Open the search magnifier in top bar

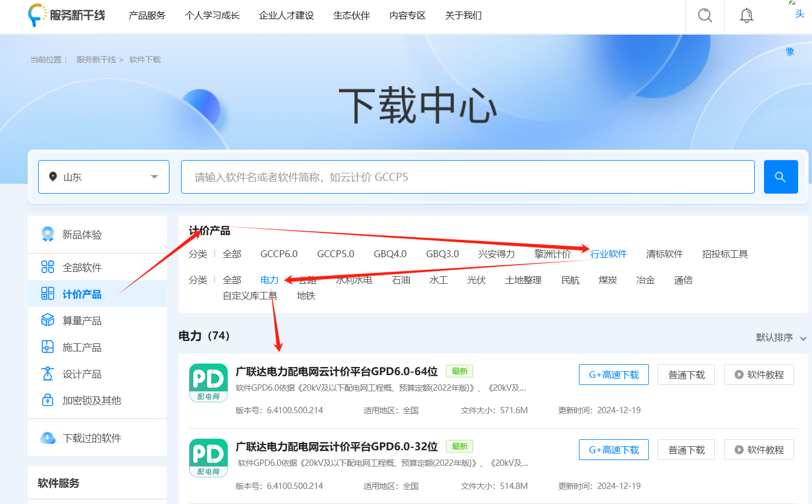[705, 16]
